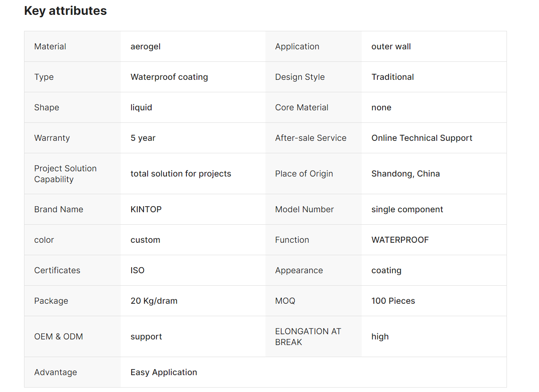Click the 5 year warranty value
The image size is (539, 392).
tap(143, 138)
